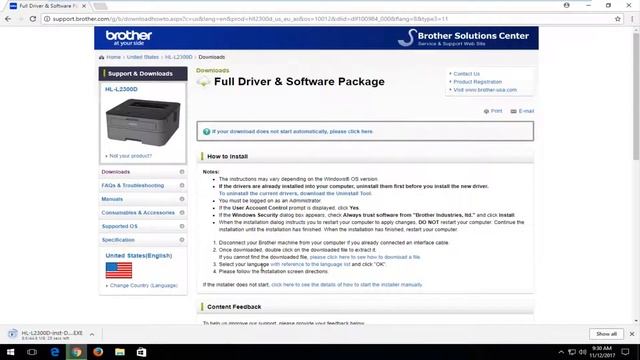The width and height of the screenshot is (640, 360).
Task: Click the United States flag image
Action: point(119,270)
